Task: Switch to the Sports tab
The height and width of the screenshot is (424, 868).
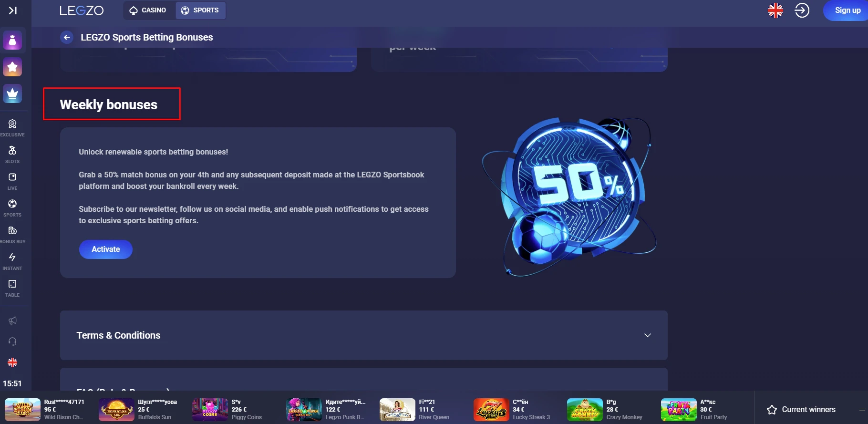Action: tap(200, 10)
